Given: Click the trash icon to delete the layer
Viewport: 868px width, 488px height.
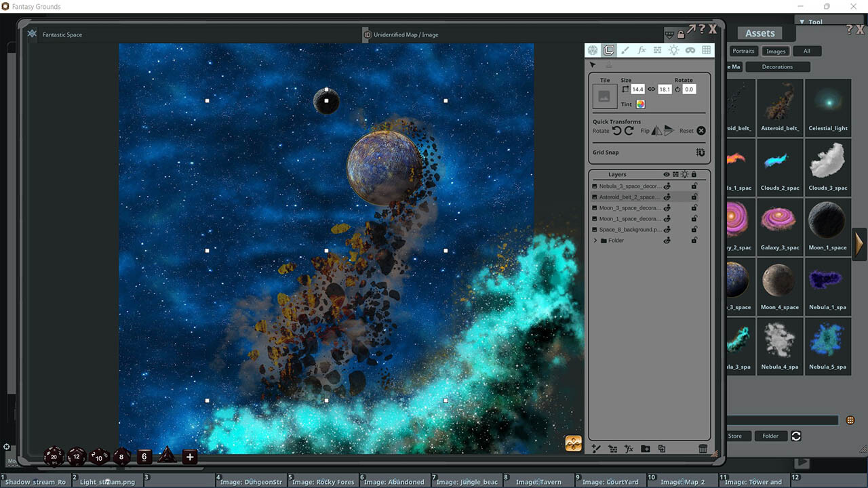Looking at the screenshot, I should point(703,449).
